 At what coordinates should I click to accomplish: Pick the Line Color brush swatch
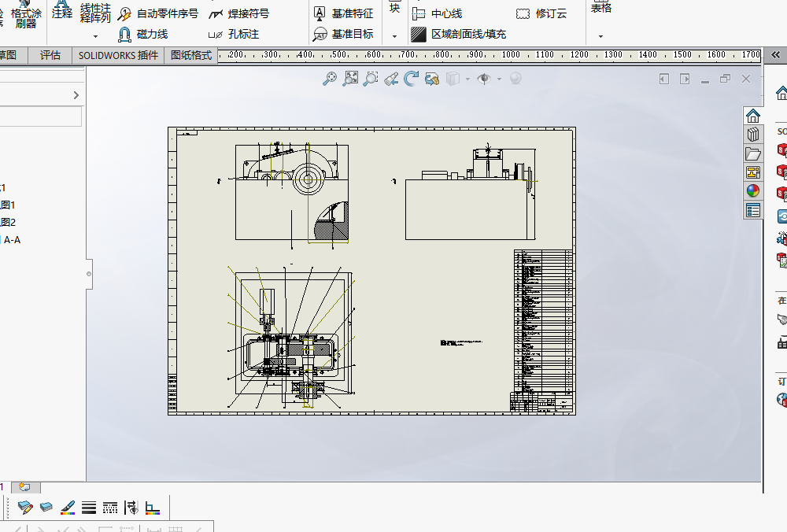(x=68, y=508)
